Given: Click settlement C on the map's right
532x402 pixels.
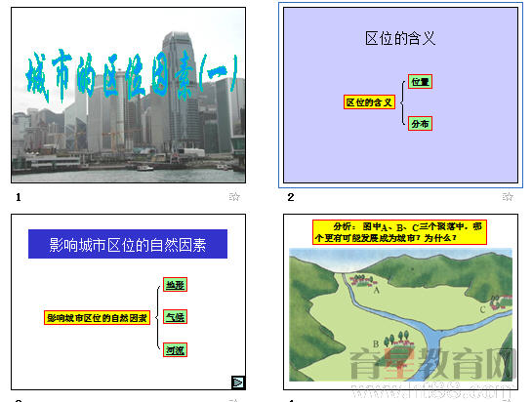Looking at the screenshot, I should [501, 301].
